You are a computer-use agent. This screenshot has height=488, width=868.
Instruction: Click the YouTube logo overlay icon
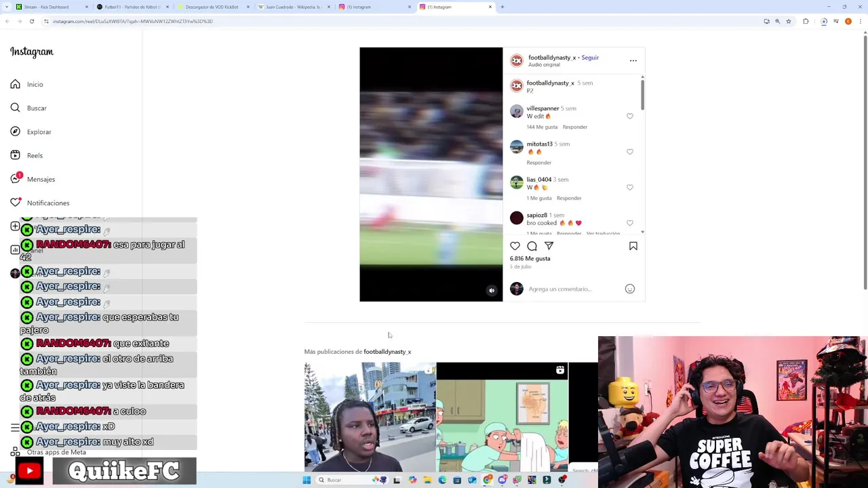tap(29, 470)
